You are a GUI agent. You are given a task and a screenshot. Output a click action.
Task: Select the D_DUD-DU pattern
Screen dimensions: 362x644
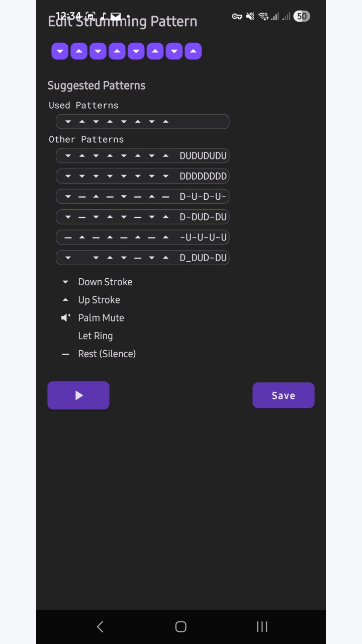142,258
